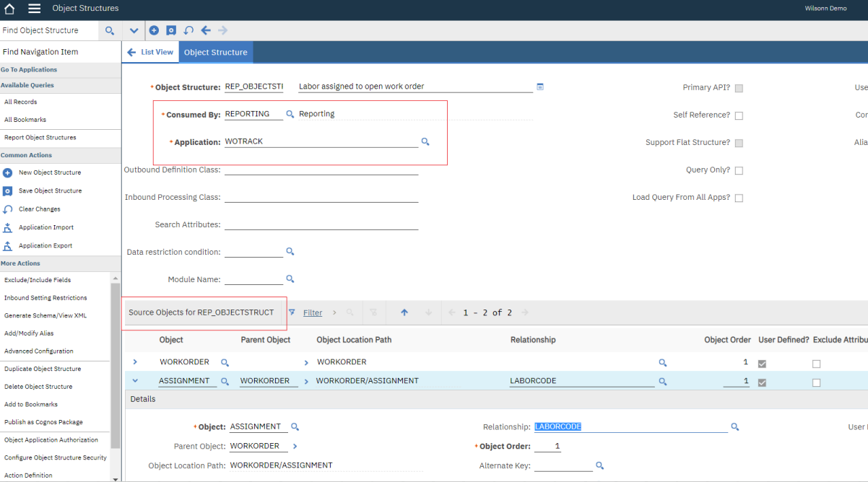Switch to the List View tab
The height and width of the screenshot is (482, 868).
tap(150, 51)
